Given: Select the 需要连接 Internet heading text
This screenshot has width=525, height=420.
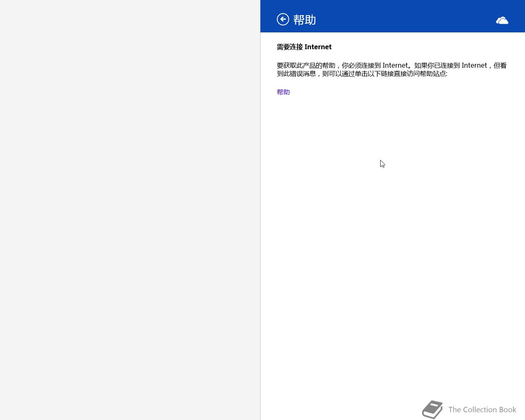Looking at the screenshot, I should pos(304,47).
